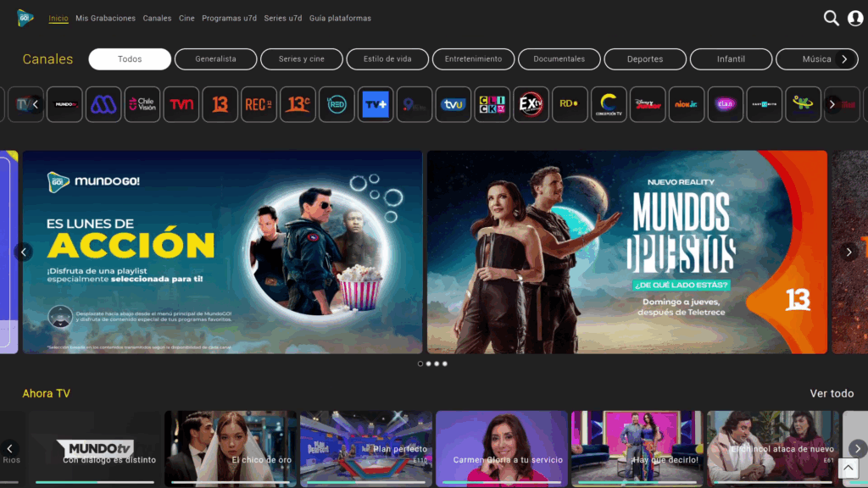Select the green K kids channel icon
The height and width of the screenshot is (488, 868).
(x=804, y=104)
